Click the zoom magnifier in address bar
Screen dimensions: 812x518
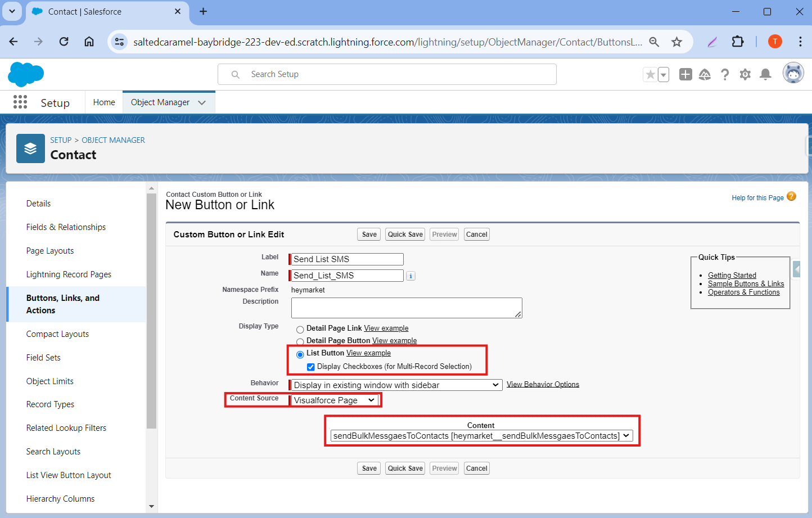tap(654, 42)
